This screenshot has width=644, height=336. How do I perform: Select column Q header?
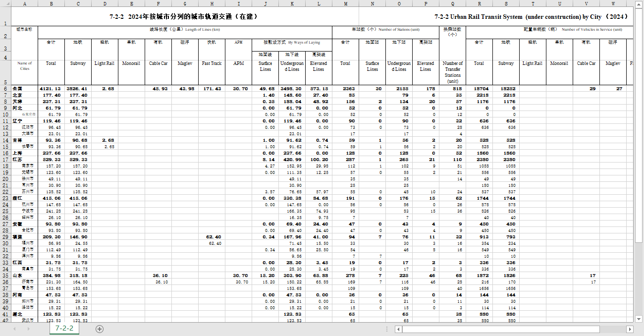(x=453, y=3)
